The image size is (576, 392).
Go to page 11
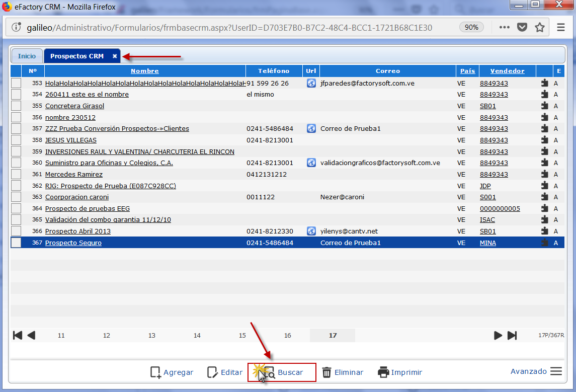61,336
